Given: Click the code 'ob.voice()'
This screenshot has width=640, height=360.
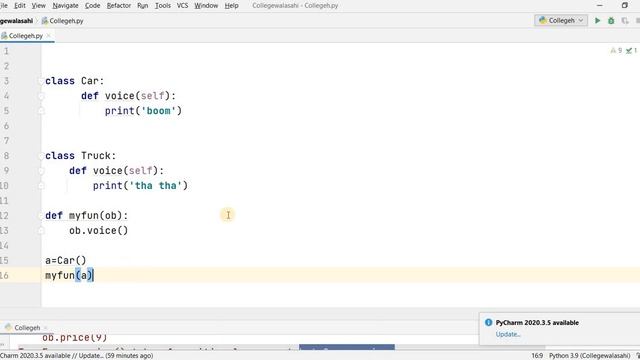Looking at the screenshot, I should click(x=98, y=231).
